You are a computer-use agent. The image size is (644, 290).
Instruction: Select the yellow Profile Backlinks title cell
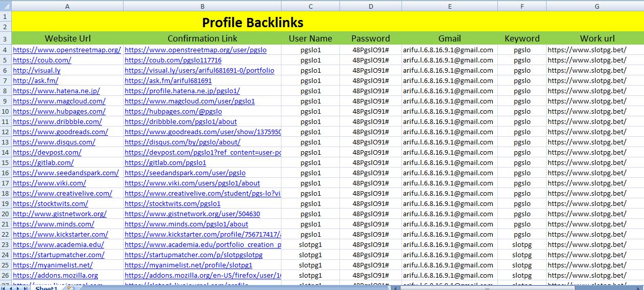(x=252, y=22)
